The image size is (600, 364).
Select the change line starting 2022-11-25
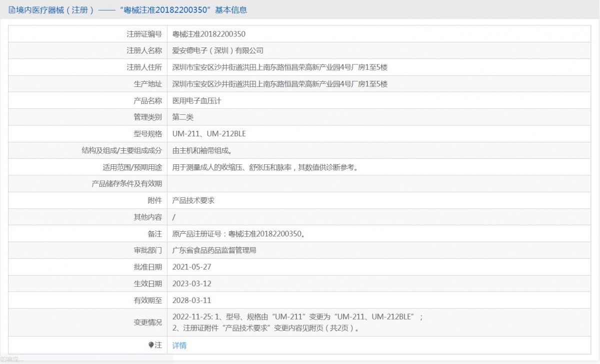(x=298, y=317)
